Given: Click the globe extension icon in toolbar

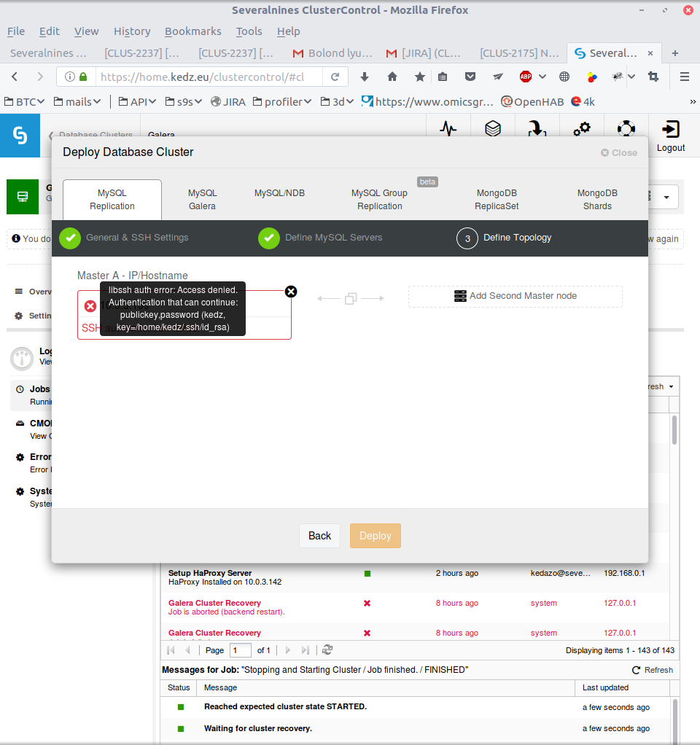Looking at the screenshot, I should (x=564, y=77).
